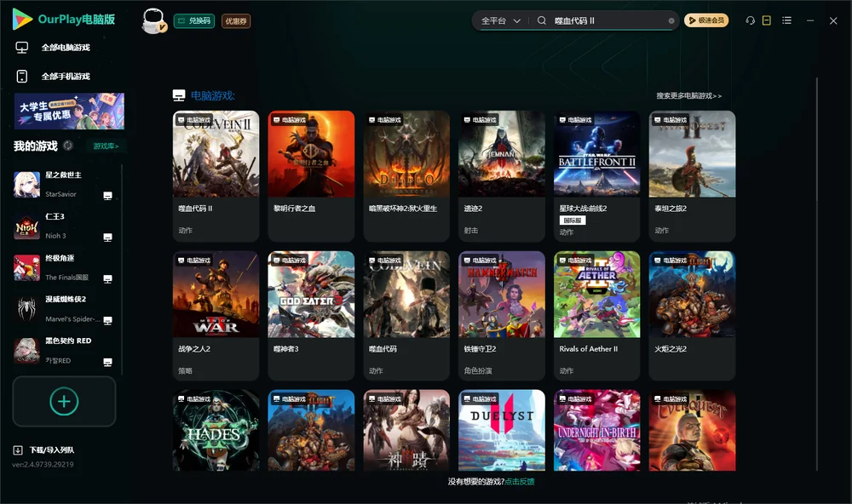Viewport: 852px width, 504px height.
Task: Open the 游戏库 library link
Action: click(106, 146)
